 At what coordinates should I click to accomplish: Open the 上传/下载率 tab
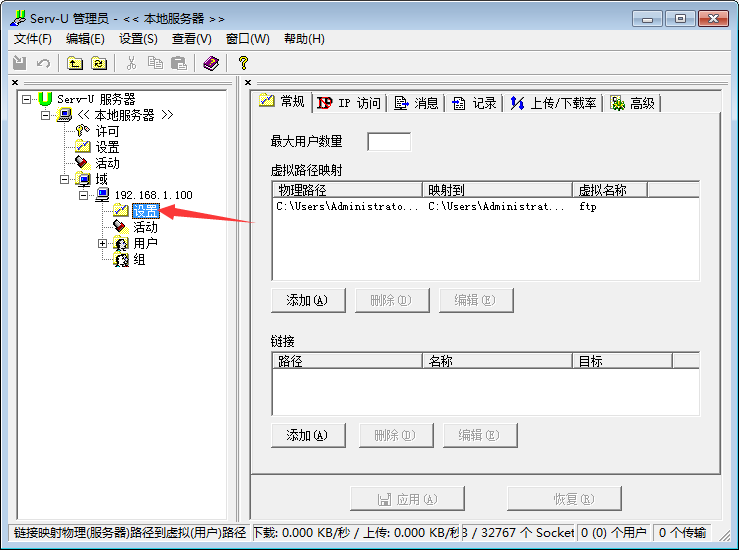pos(553,103)
